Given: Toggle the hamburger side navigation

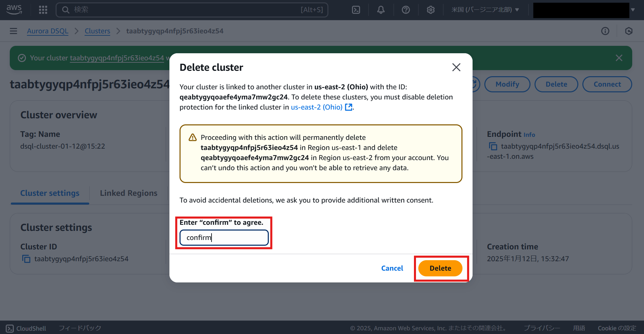Looking at the screenshot, I should pos(13,31).
